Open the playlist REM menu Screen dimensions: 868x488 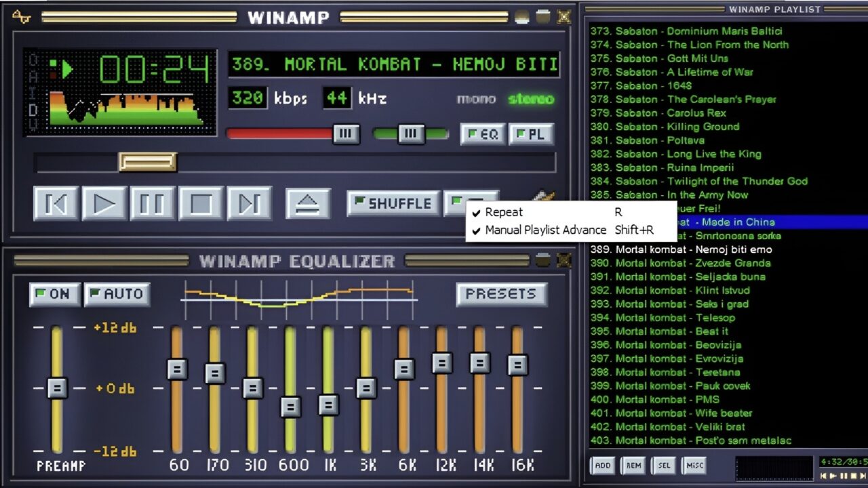[x=633, y=466]
